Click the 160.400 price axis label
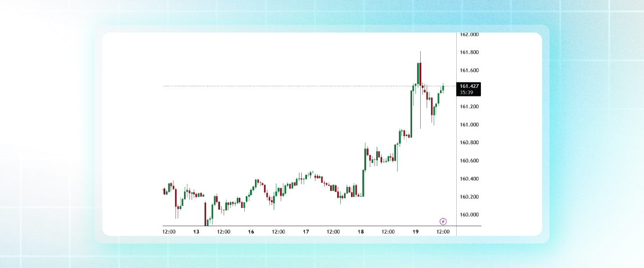 pos(470,179)
